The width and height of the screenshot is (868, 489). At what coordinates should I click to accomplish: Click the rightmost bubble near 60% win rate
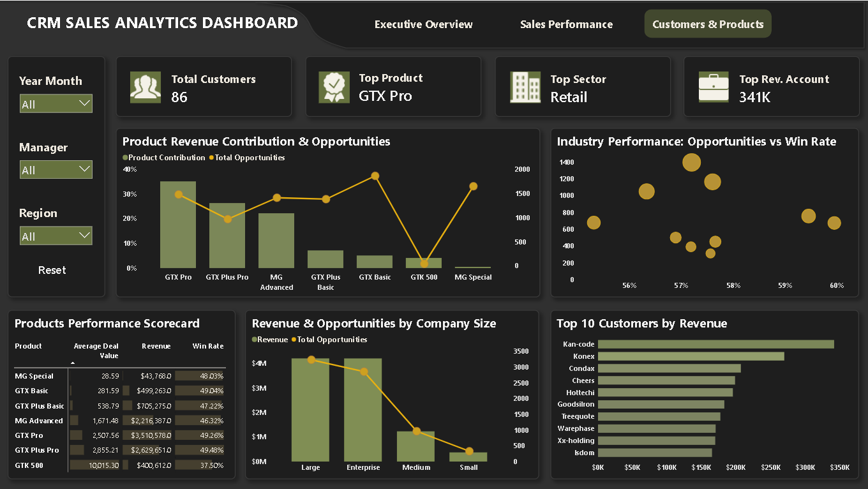click(x=834, y=223)
